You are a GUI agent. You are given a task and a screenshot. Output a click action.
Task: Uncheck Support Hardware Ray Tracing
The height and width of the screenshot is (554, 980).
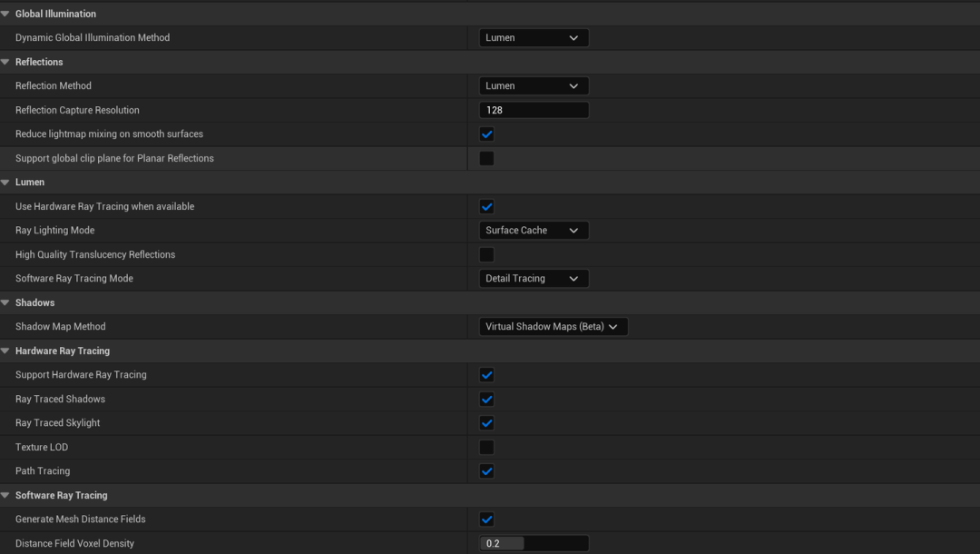486,374
